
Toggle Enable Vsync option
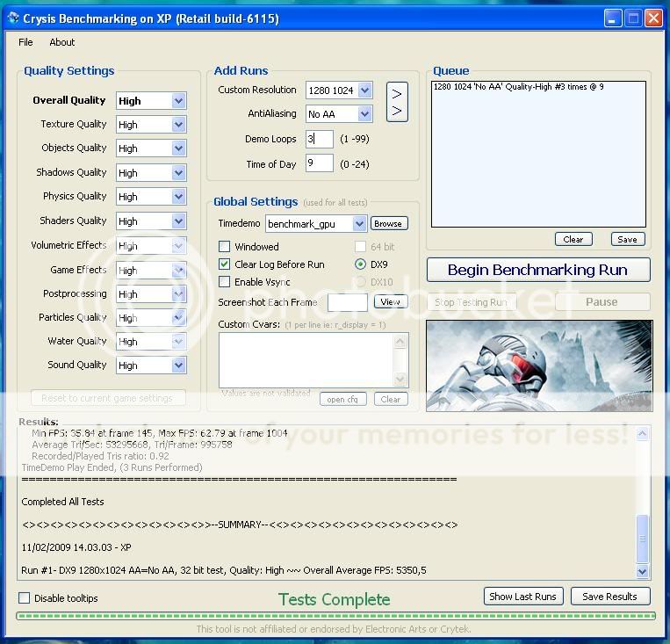[225, 282]
